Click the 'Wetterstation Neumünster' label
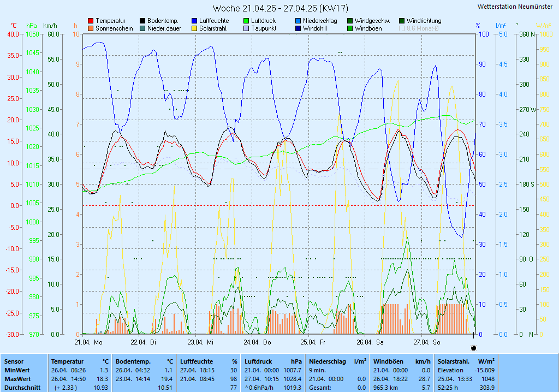 click(x=515, y=7)
